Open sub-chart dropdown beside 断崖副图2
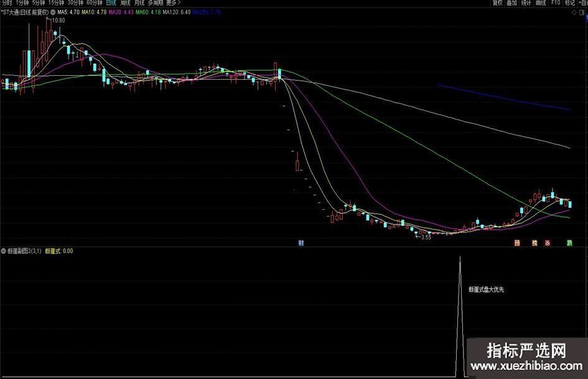Image resolution: width=588 pixels, height=379 pixels. coord(3,251)
